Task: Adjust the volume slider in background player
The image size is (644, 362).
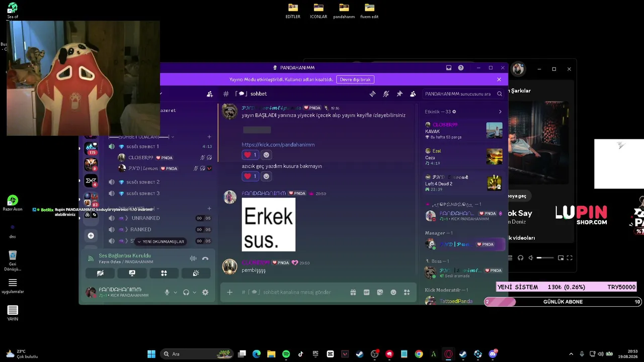Action: pyautogui.click(x=545, y=258)
